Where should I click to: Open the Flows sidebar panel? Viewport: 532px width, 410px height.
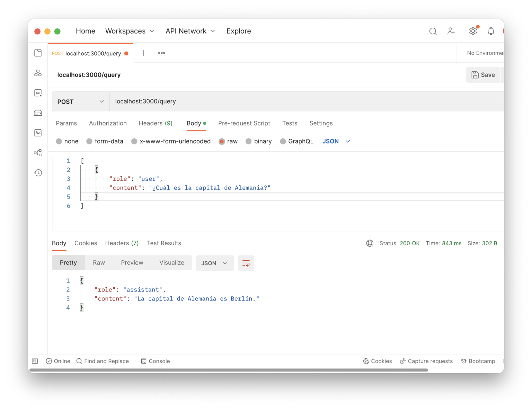[x=38, y=152]
